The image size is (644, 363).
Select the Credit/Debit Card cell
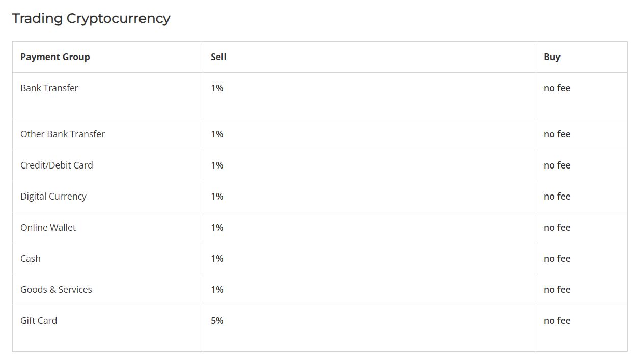point(57,165)
